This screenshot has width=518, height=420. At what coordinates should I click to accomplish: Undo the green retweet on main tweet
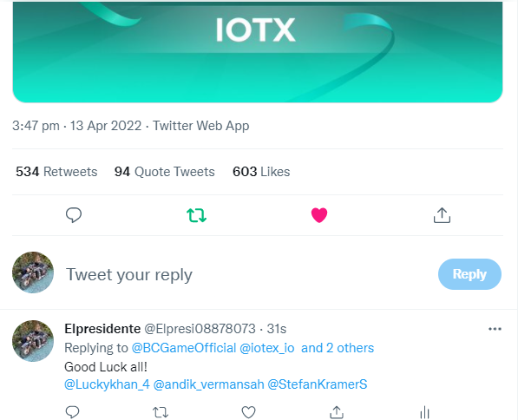[x=197, y=215]
